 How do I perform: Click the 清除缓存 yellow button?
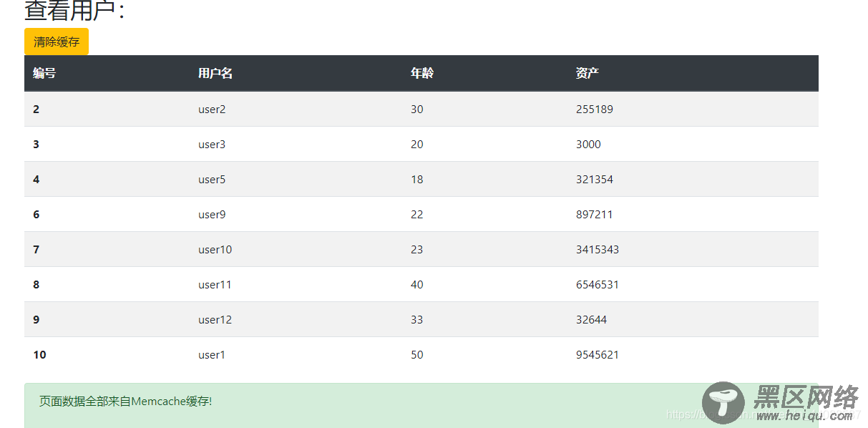pyautogui.click(x=57, y=42)
